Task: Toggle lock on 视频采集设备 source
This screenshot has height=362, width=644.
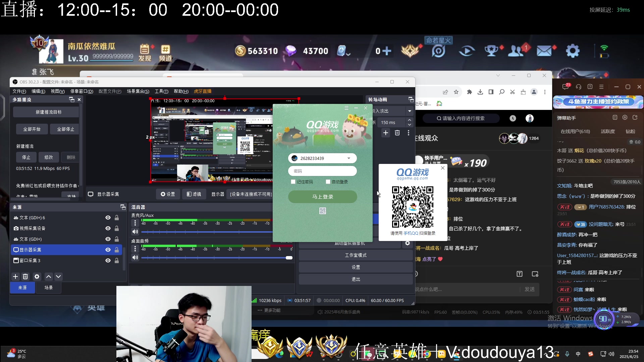Action: (117, 228)
